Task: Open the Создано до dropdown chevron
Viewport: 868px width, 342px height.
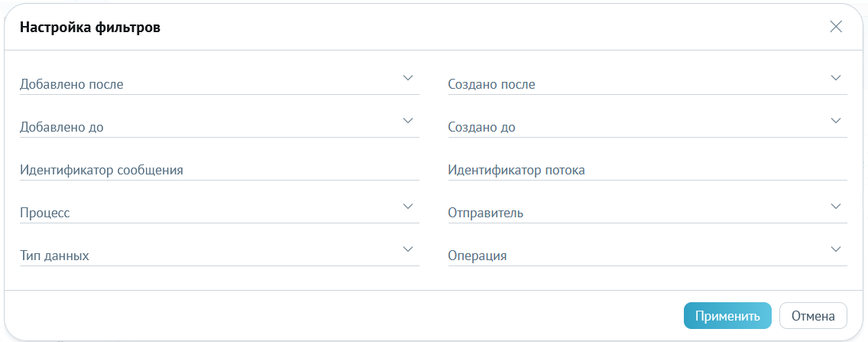Action: [x=836, y=120]
